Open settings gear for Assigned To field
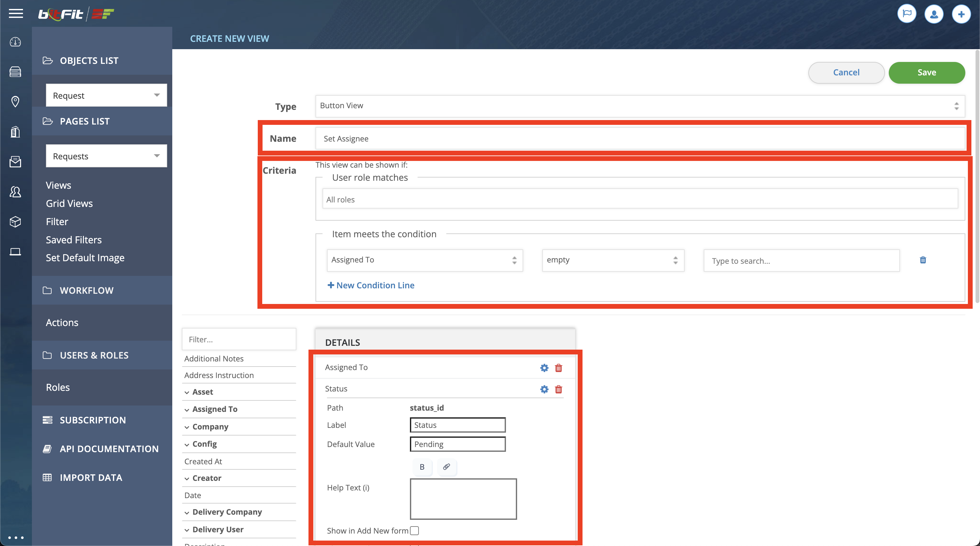Screen dimensions: 980x546 [545, 368]
